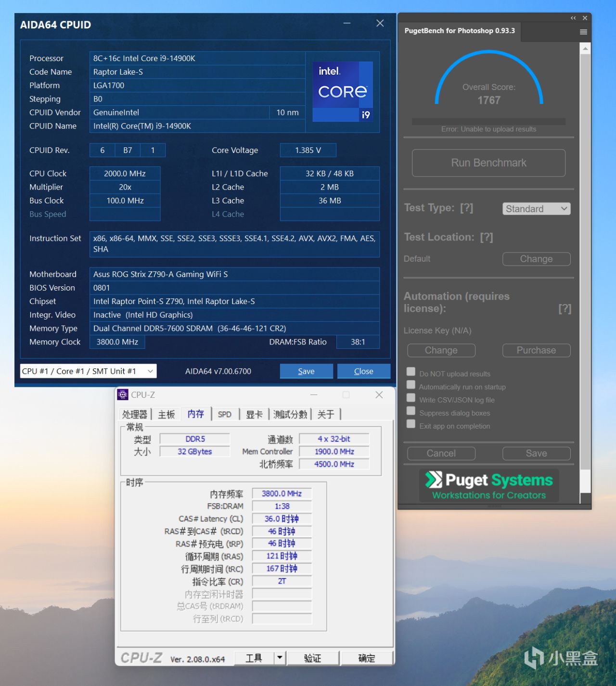This screenshot has height=686, width=616.
Task: Open the PugetBench panel hamburger menu
Action: click(583, 32)
